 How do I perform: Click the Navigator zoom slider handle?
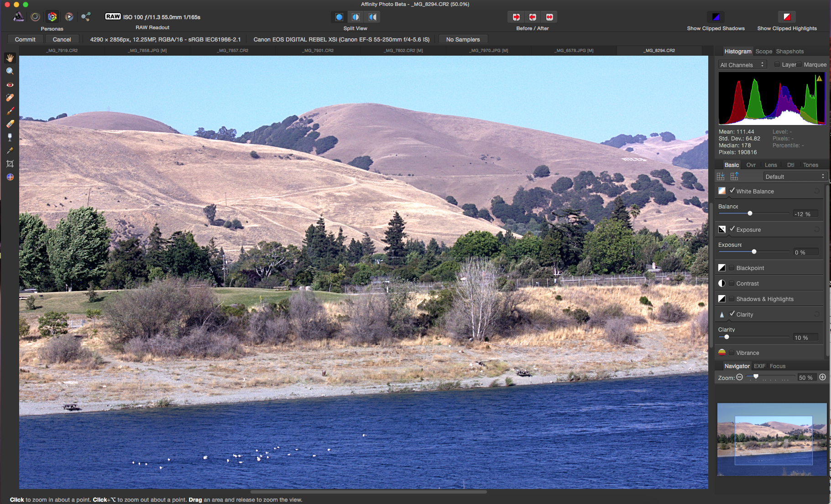click(x=756, y=377)
